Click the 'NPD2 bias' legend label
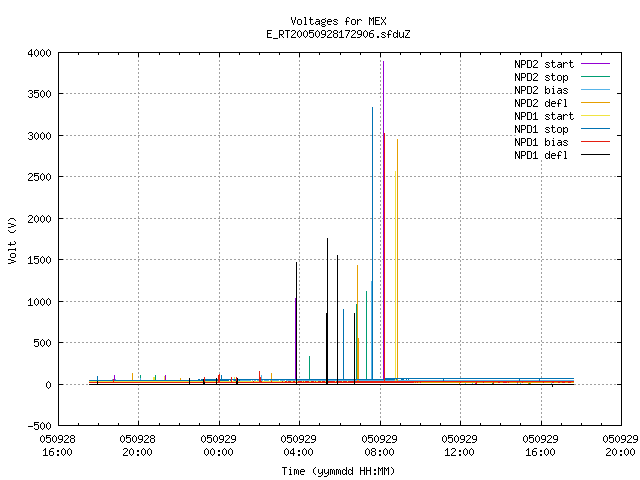This screenshot has width=640, height=480. [x=541, y=90]
